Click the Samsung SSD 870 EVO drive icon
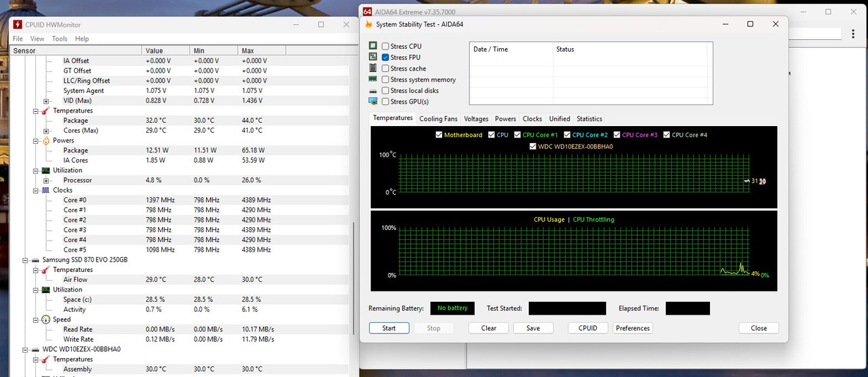 click(35, 260)
